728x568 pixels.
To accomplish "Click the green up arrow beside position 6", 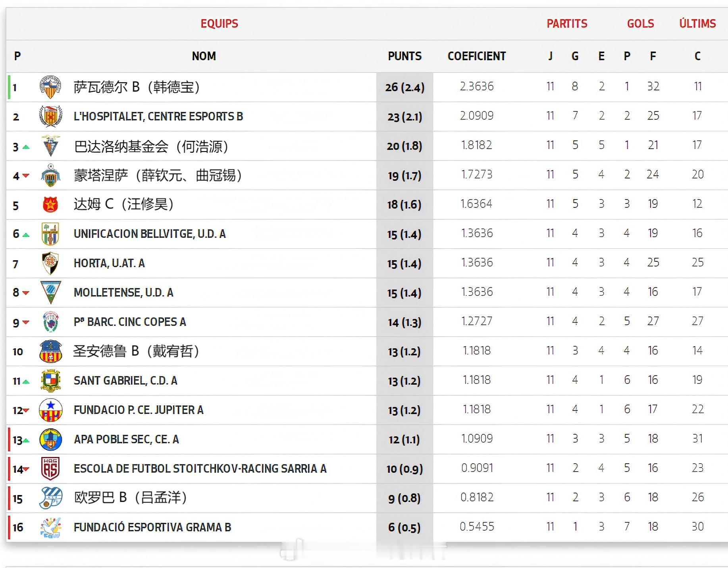I will coord(26,235).
